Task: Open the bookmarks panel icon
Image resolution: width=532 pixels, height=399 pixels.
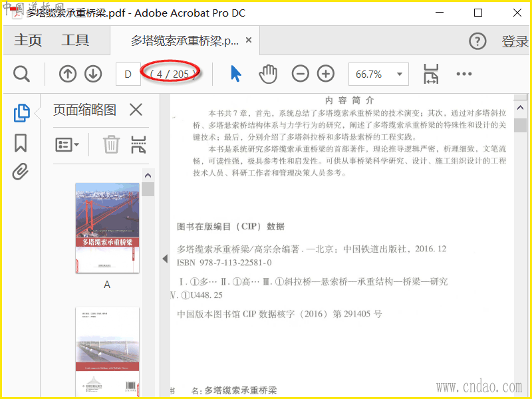Action: 21,143
